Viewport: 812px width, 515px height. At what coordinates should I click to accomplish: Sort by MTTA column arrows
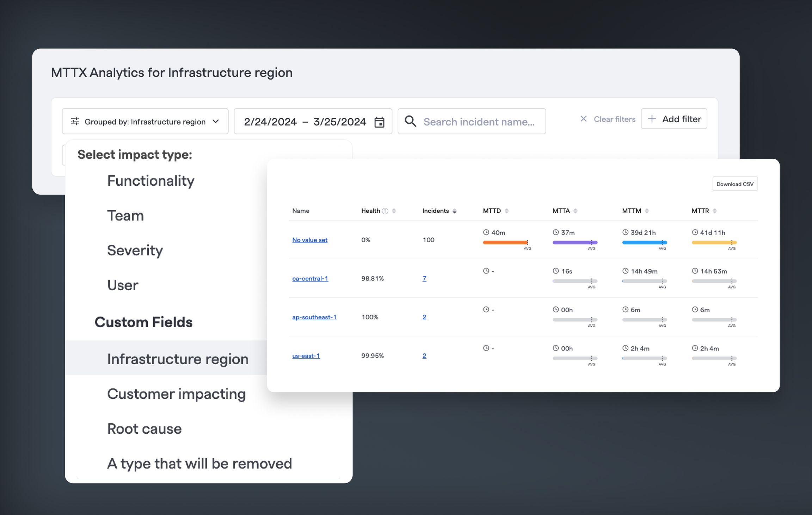coord(575,211)
